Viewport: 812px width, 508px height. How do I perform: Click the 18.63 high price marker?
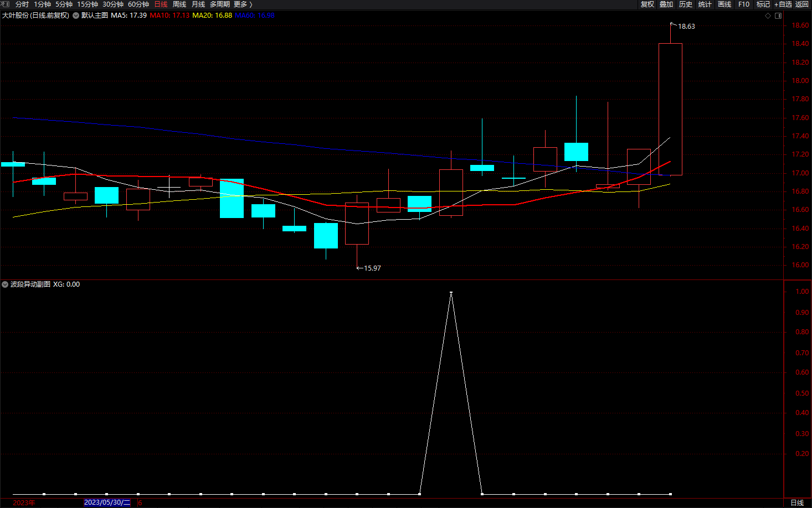coord(686,27)
